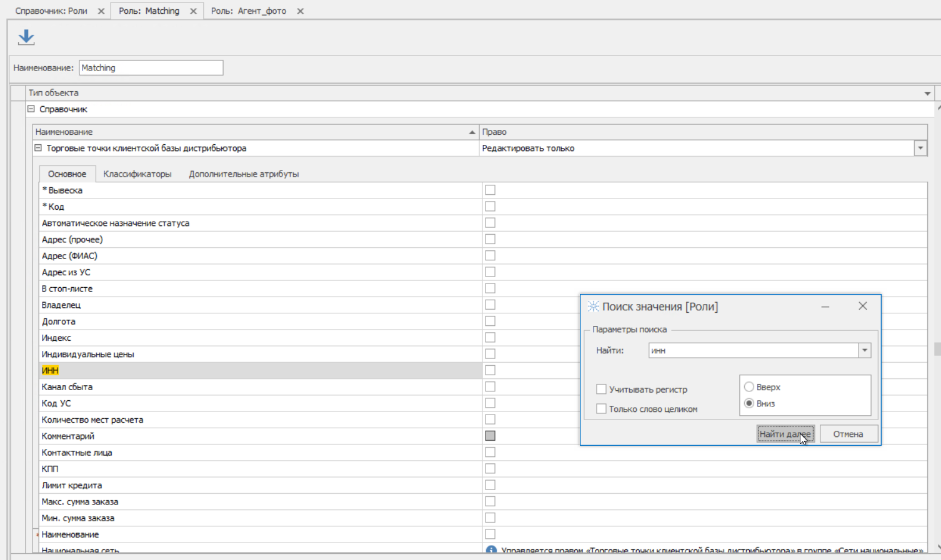This screenshot has width=941, height=560.
Task: Collapse Торговые точки клиентской базы row
Action: pos(37,148)
